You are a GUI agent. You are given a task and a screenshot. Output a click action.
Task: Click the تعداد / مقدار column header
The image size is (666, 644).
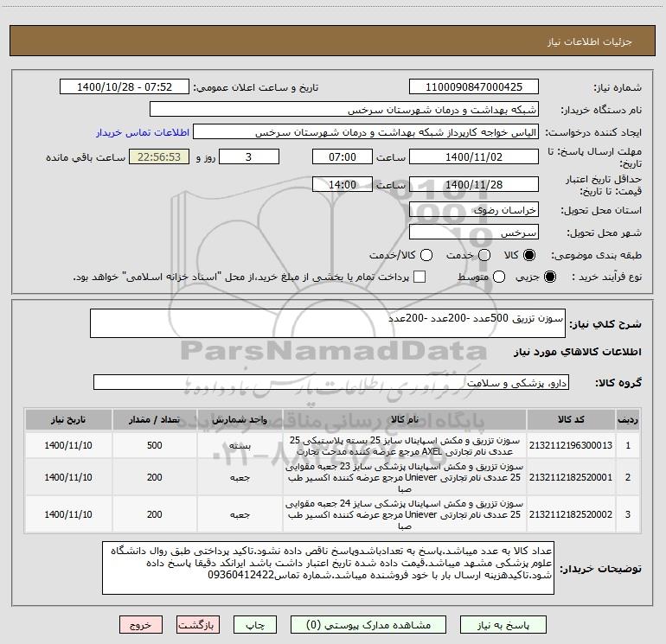(154, 419)
